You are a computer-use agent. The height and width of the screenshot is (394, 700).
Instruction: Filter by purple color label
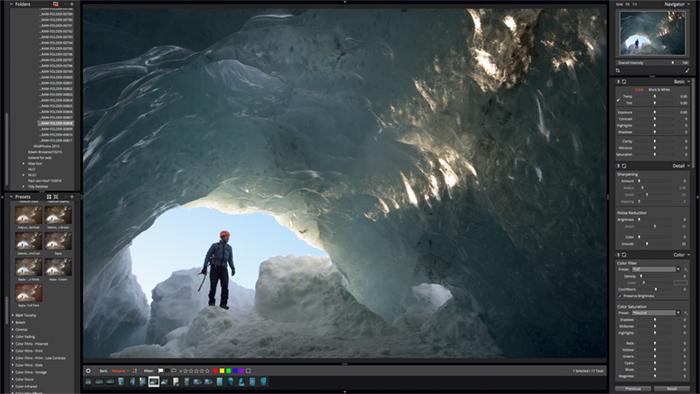click(x=242, y=371)
